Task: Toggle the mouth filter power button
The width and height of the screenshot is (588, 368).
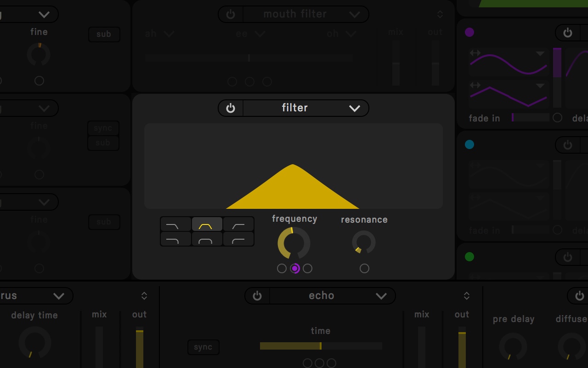Action: tap(231, 14)
